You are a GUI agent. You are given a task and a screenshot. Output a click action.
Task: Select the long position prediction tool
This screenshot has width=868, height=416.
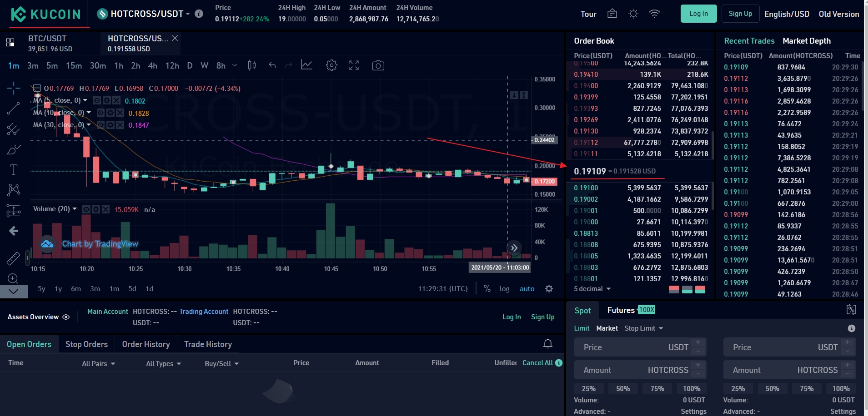tap(14, 210)
